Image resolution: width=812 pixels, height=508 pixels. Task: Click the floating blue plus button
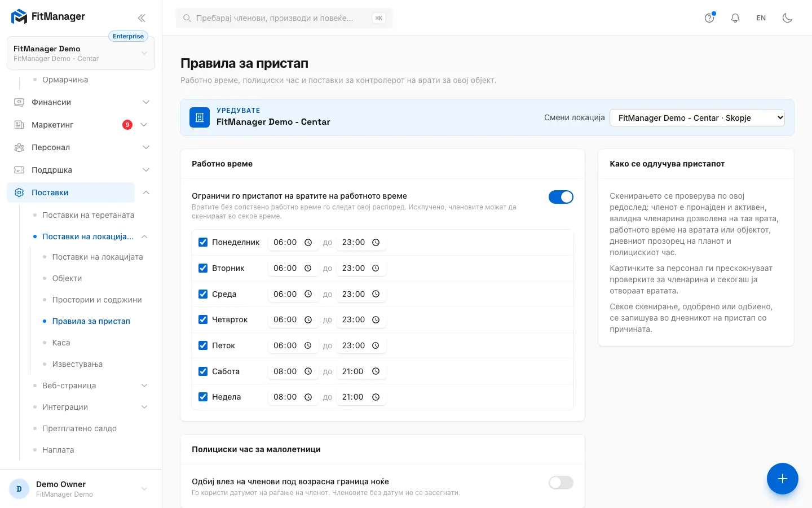(x=783, y=479)
